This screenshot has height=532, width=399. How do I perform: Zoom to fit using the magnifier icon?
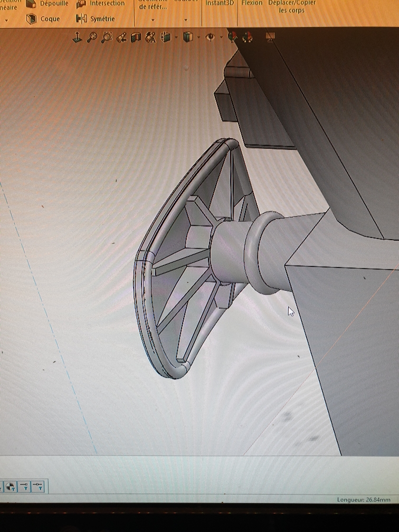click(x=92, y=37)
